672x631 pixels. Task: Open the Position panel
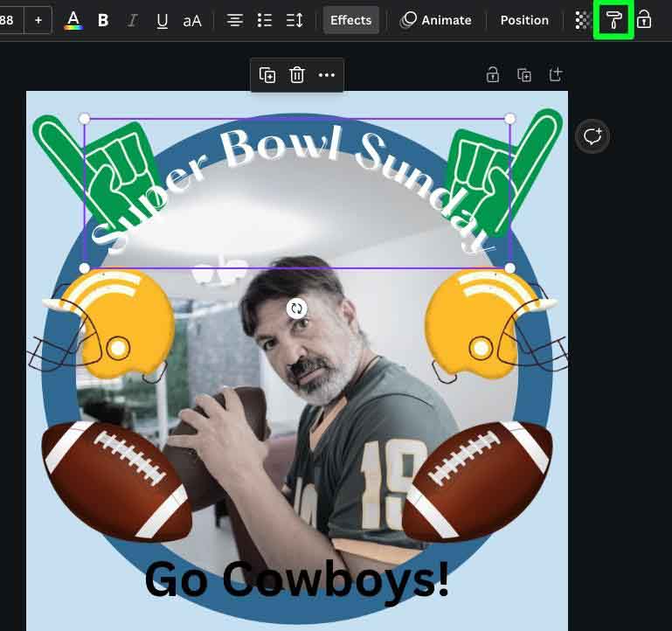click(524, 20)
